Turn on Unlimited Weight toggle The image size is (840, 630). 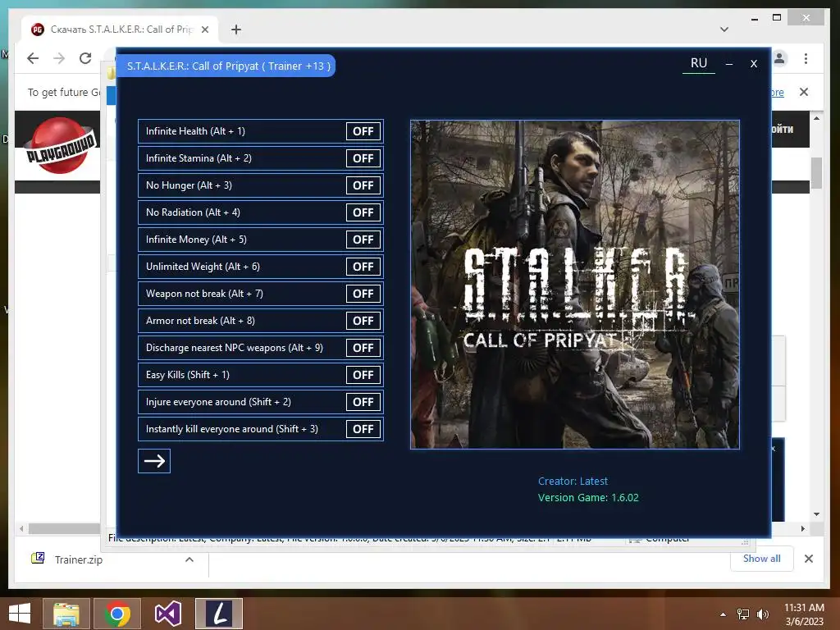point(363,267)
